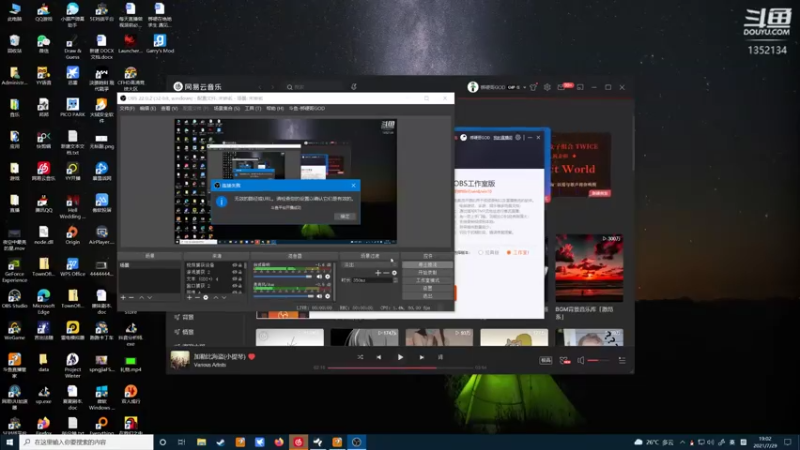The width and height of the screenshot is (800, 450).
Task: Click the 工作室模式 button in OBS controls
Action: [x=428, y=280]
